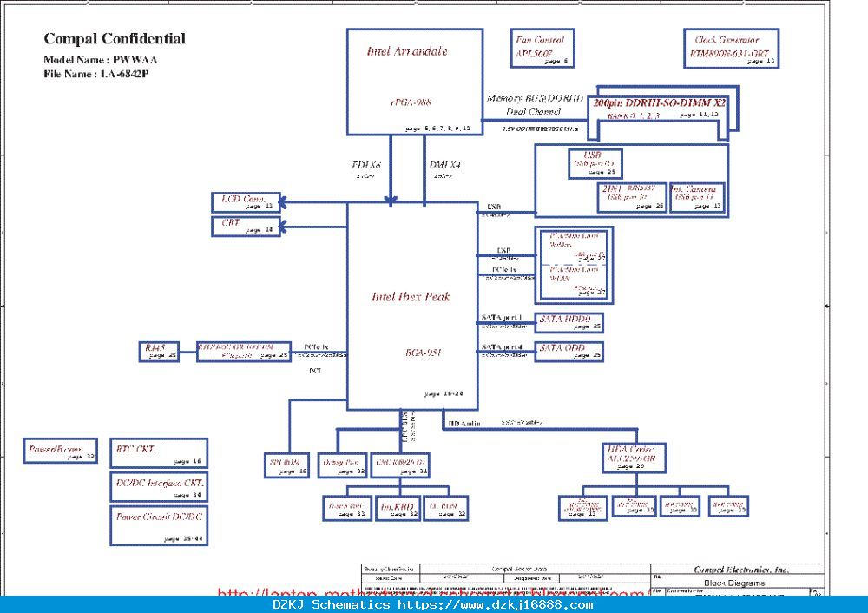Viewport: 868px width, 613px height.
Task: Click the Int.KBD block
Action: (398, 508)
